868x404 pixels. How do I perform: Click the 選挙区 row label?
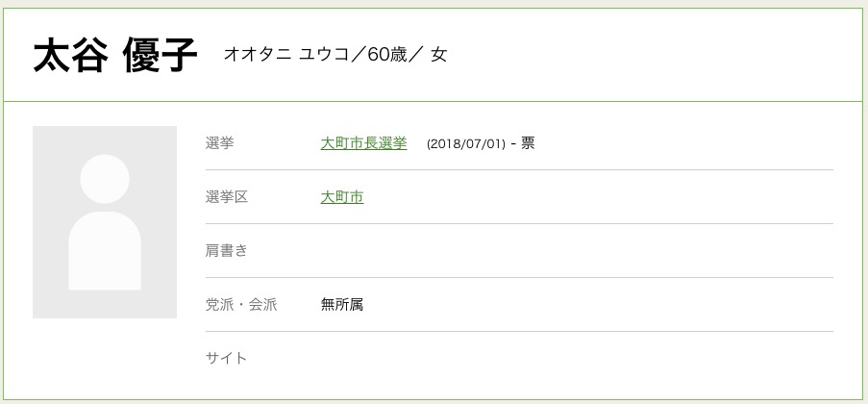click(x=227, y=197)
